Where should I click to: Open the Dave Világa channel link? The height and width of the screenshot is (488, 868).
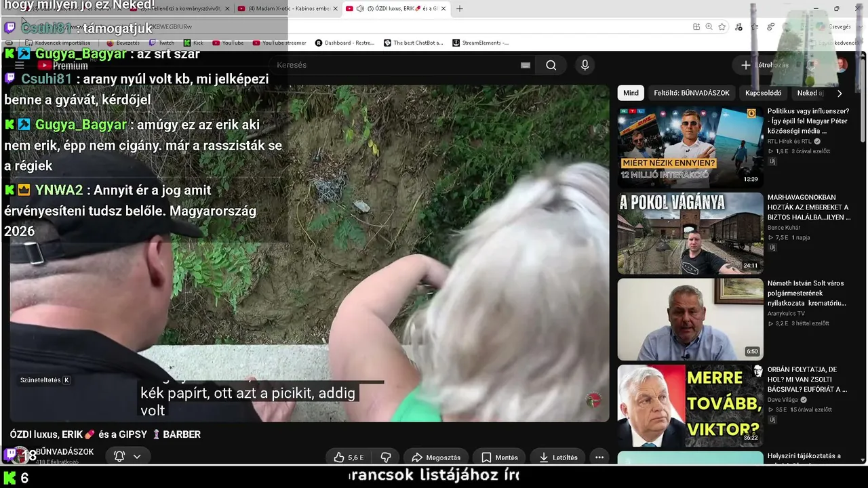[x=784, y=400]
